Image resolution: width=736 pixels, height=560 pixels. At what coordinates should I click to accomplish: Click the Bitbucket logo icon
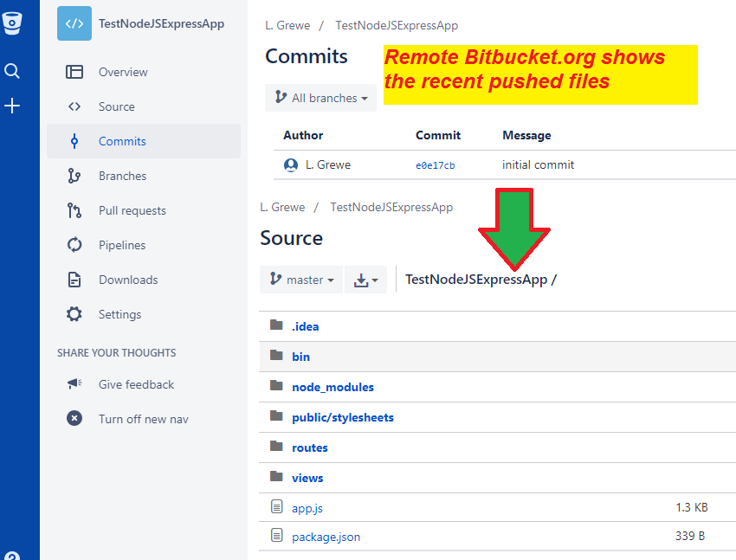tap(12, 23)
